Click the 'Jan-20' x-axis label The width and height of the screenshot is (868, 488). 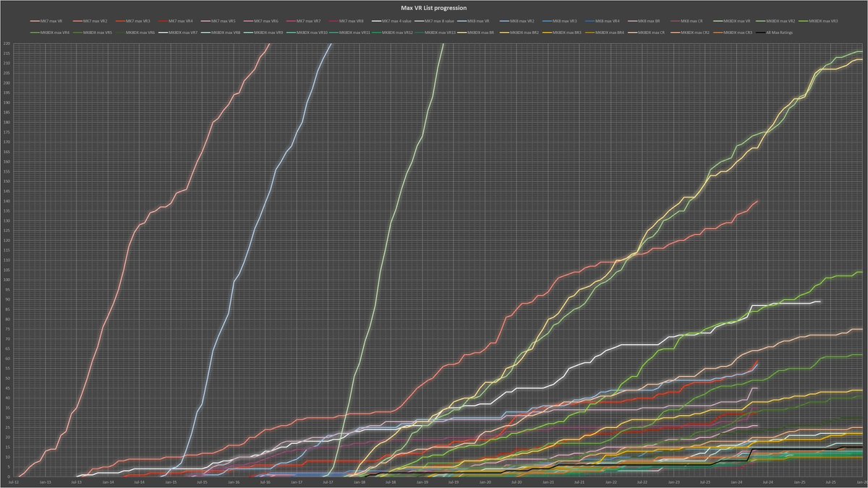(x=485, y=481)
